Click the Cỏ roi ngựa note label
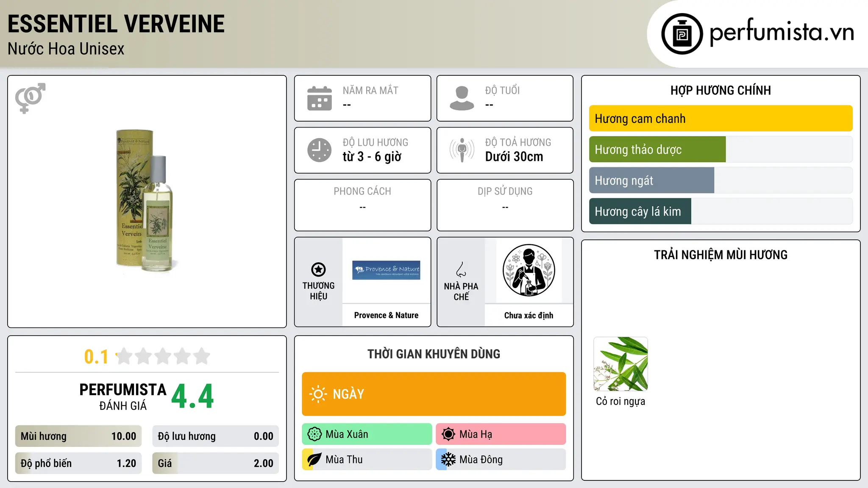Viewport: 868px width, 488px height. [620, 401]
